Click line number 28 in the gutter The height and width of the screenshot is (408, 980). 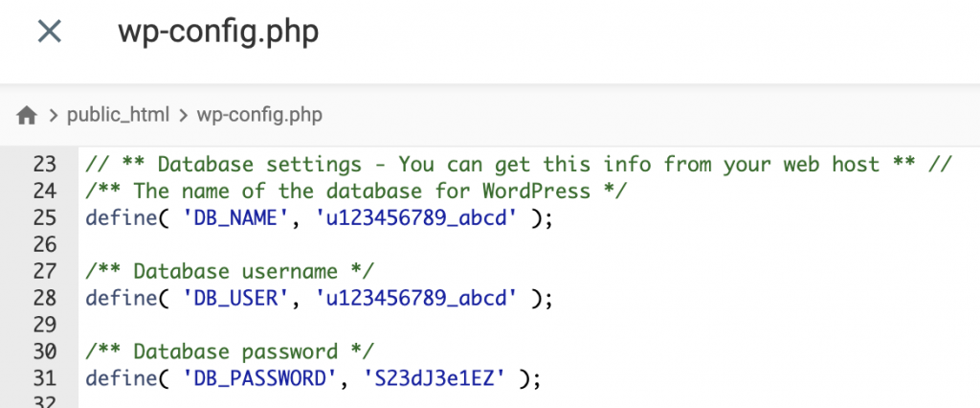pos(44,298)
